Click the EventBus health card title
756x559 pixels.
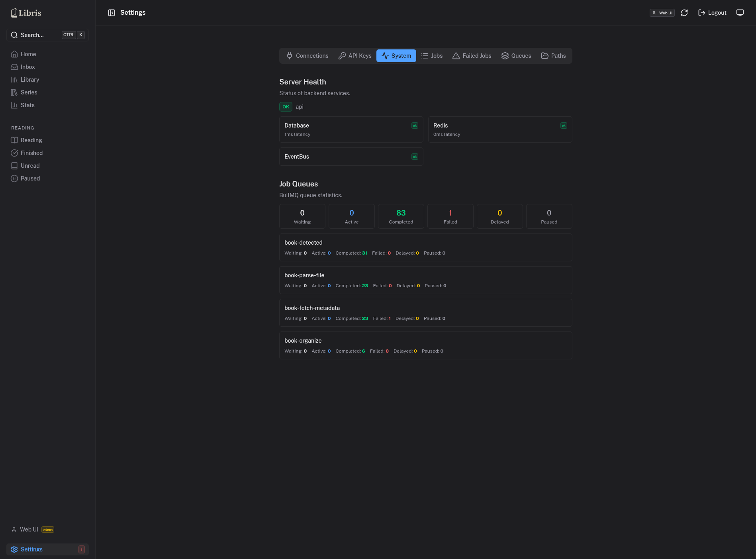click(x=297, y=157)
